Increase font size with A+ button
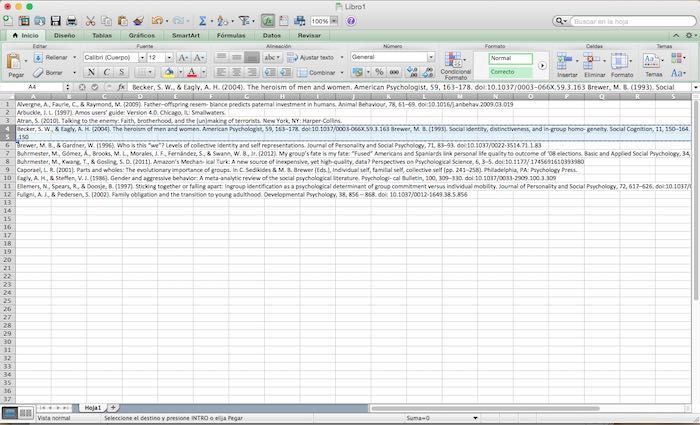This screenshot has height=425, width=700. point(183,57)
